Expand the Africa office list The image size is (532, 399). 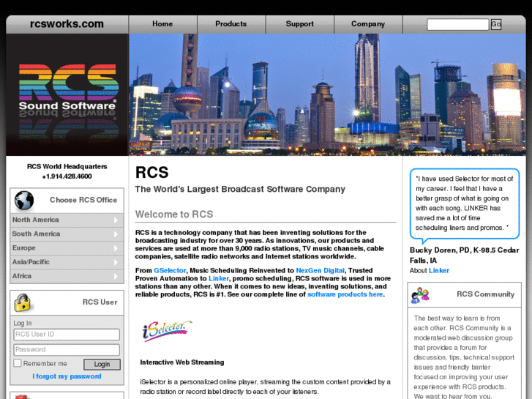(67, 276)
